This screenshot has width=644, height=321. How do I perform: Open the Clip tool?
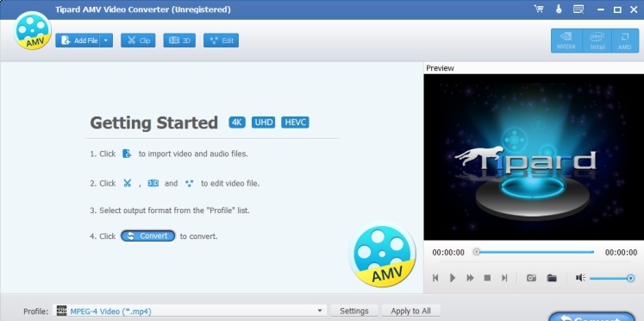tap(138, 41)
